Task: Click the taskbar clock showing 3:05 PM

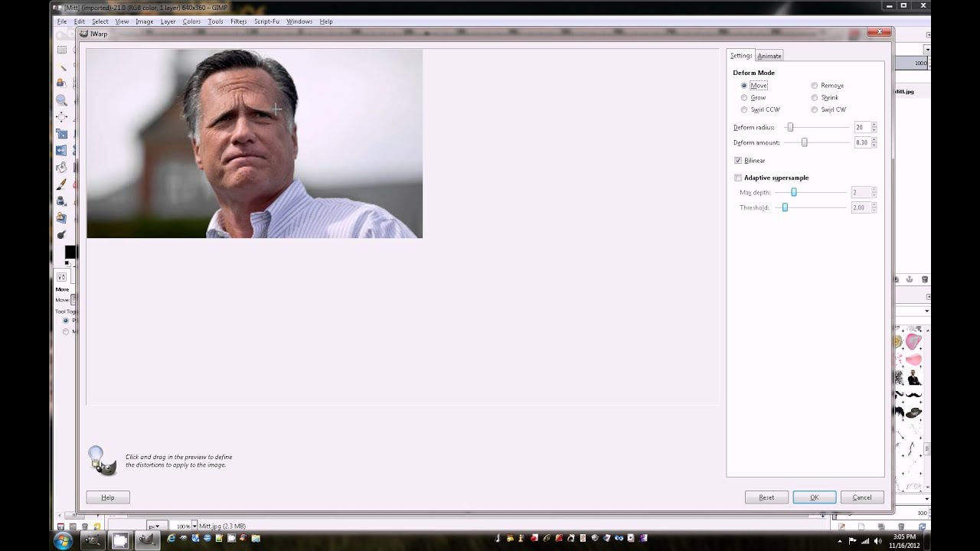Action: tap(905, 540)
